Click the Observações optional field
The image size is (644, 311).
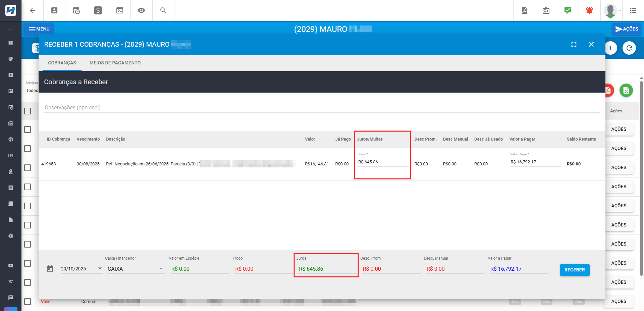pos(322,107)
